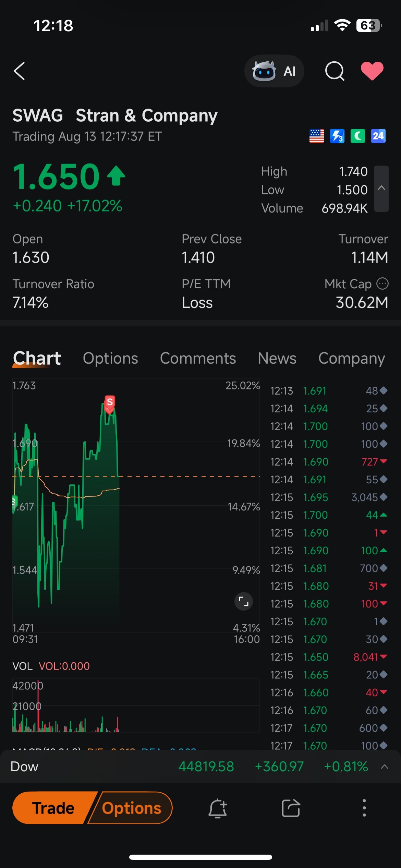
Task: Tap the Volume 698.94K value
Action: (x=344, y=208)
